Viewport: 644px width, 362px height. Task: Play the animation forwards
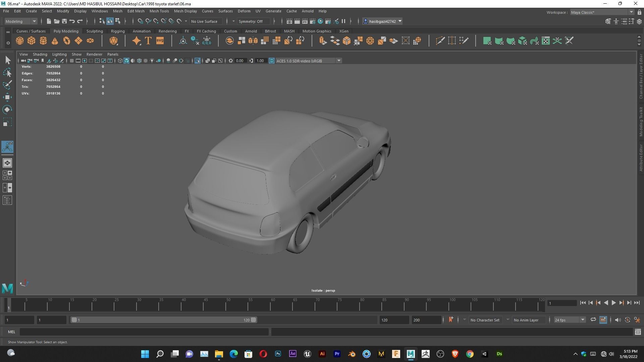(613, 303)
